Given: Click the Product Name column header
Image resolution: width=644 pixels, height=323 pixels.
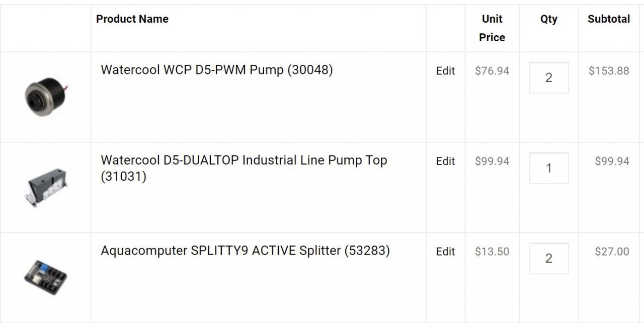Looking at the screenshot, I should pyautogui.click(x=132, y=19).
